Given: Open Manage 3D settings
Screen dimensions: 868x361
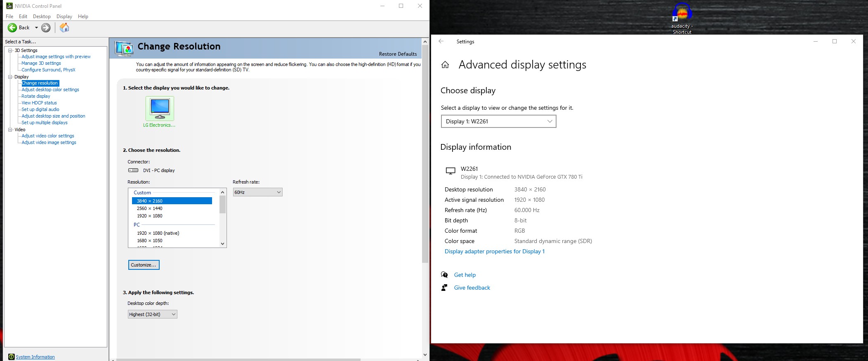Looking at the screenshot, I should [41, 63].
